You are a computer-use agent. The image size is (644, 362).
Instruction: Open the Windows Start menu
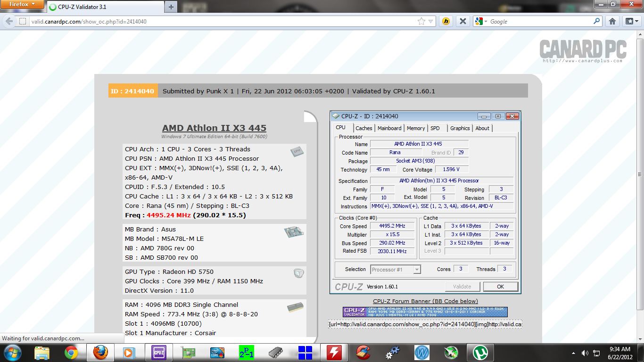(x=12, y=353)
